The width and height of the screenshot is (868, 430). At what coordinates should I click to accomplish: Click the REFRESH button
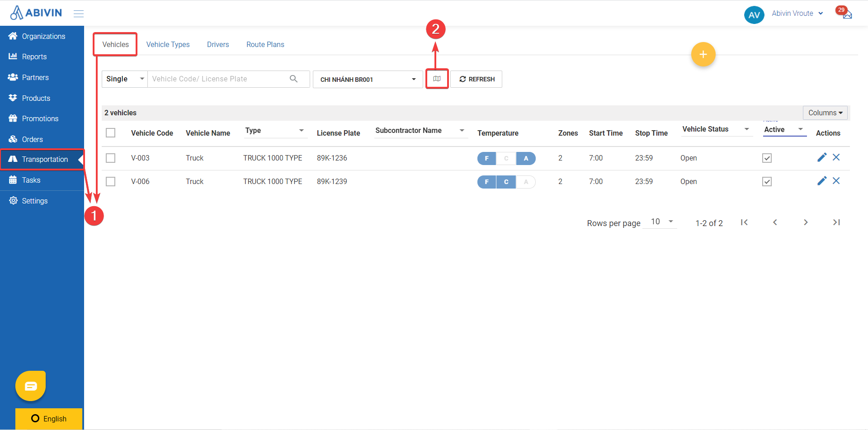(476, 79)
